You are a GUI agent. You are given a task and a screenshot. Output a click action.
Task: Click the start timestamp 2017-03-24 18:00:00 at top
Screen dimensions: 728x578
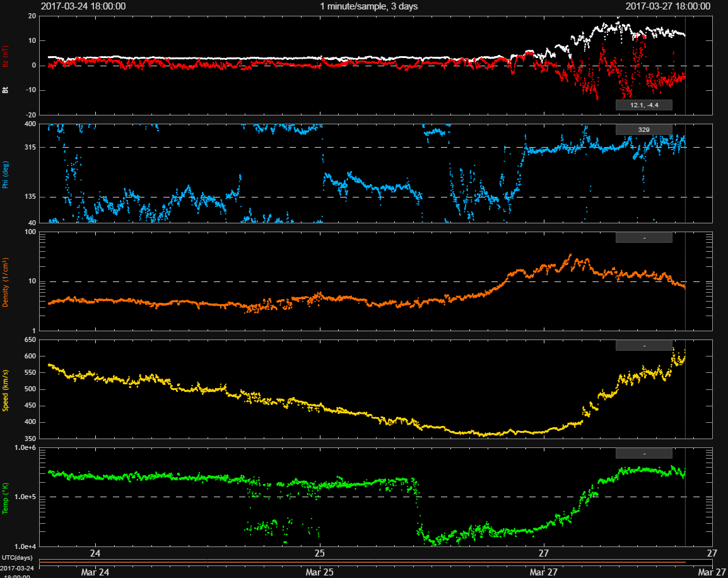pyautogui.click(x=83, y=6)
